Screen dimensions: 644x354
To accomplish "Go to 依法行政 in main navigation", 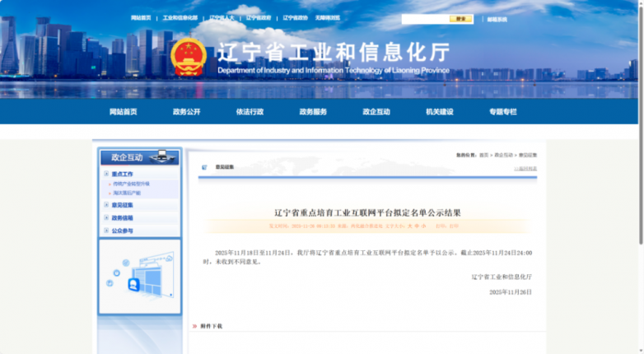I will click(250, 112).
